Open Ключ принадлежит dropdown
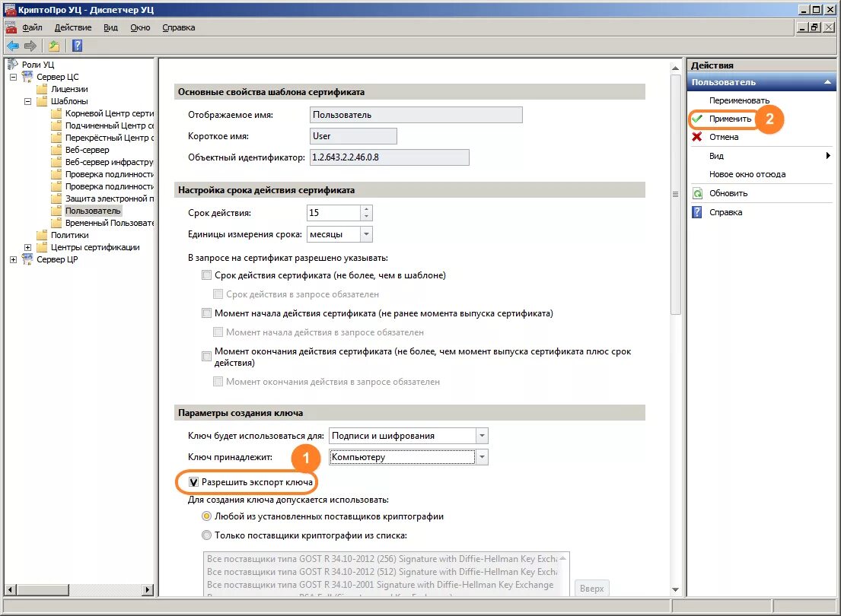The height and width of the screenshot is (616, 841). point(482,457)
